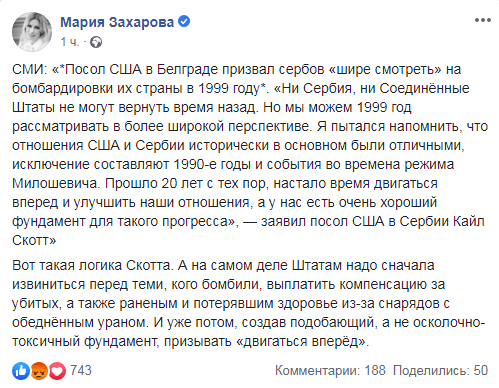The height and width of the screenshot is (388, 499).
Task: Select the Angry reaction face icon
Action: pos(39,371)
